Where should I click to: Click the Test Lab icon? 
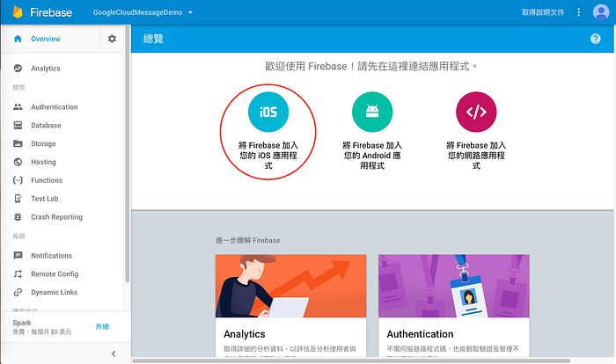[x=18, y=199]
